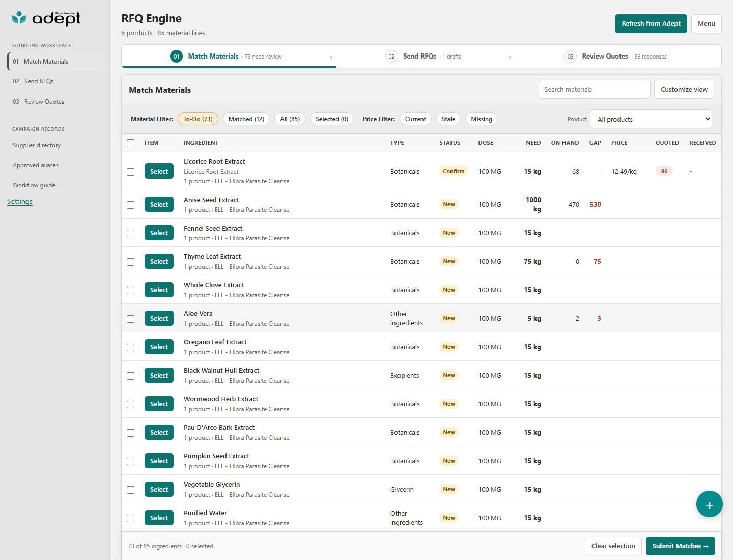The width and height of the screenshot is (733, 560).
Task: Click Select for Pumpkin Seed Extract
Action: point(159,461)
